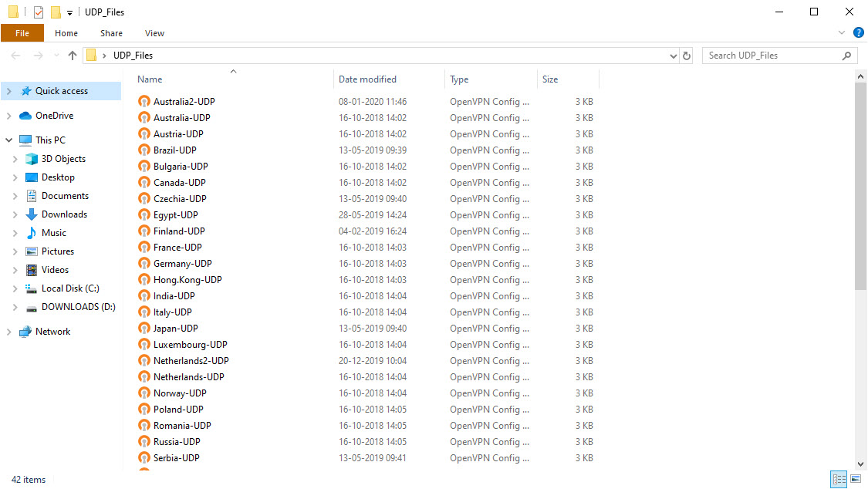Viewport: 868px width, 489px height.
Task: Select the Hong.Kong-UDP file name
Action: [x=187, y=279]
